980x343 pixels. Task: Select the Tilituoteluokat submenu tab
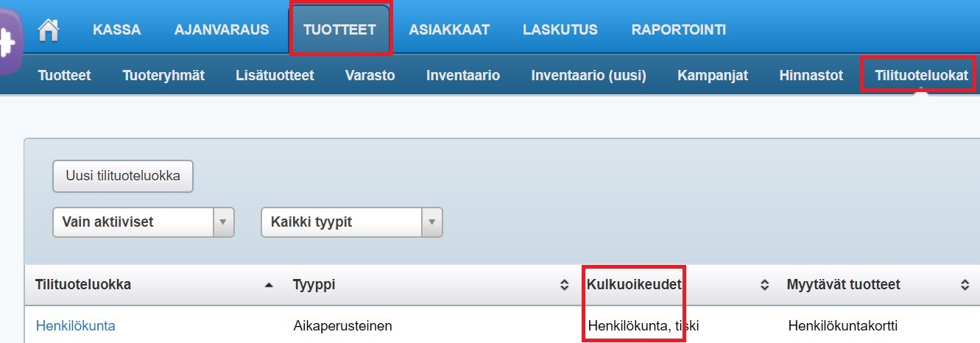tap(920, 75)
